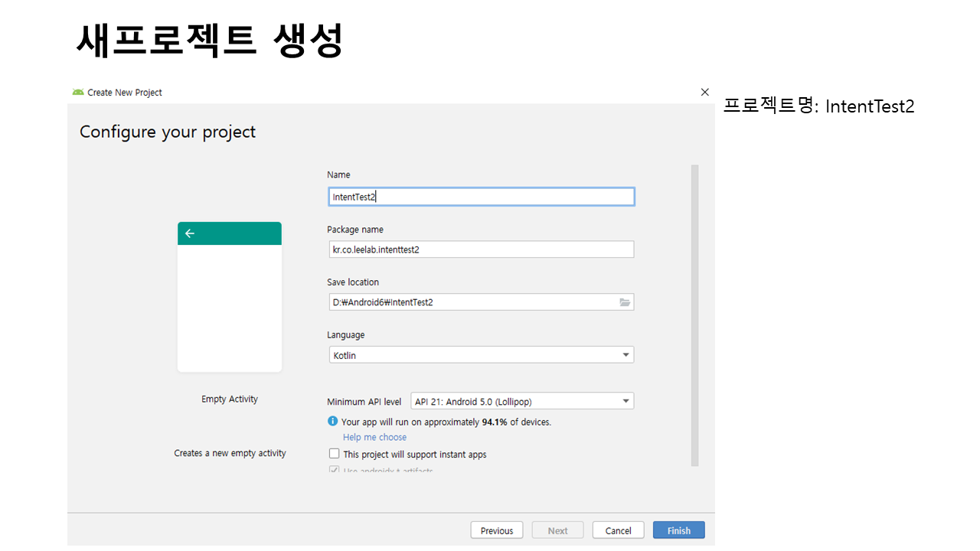Focus the Package name text field
Image resolution: width=980 pixels, height=551 pixels.
tap(481, 249)
